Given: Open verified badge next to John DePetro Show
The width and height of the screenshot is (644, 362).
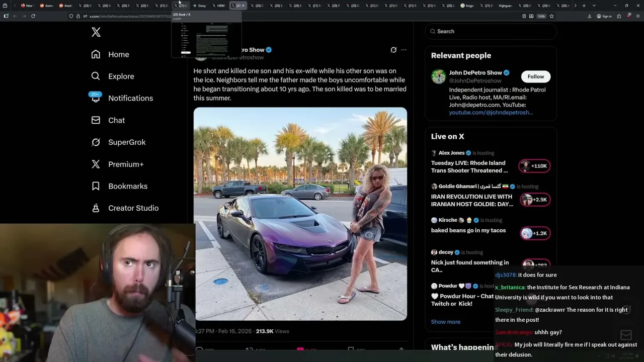Looking at the screenshot, I should (507, 73).
